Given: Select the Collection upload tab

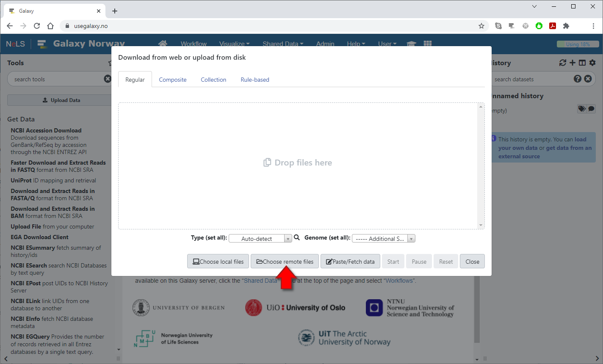Looking at the screenshot, I should (x=213, y=80).
